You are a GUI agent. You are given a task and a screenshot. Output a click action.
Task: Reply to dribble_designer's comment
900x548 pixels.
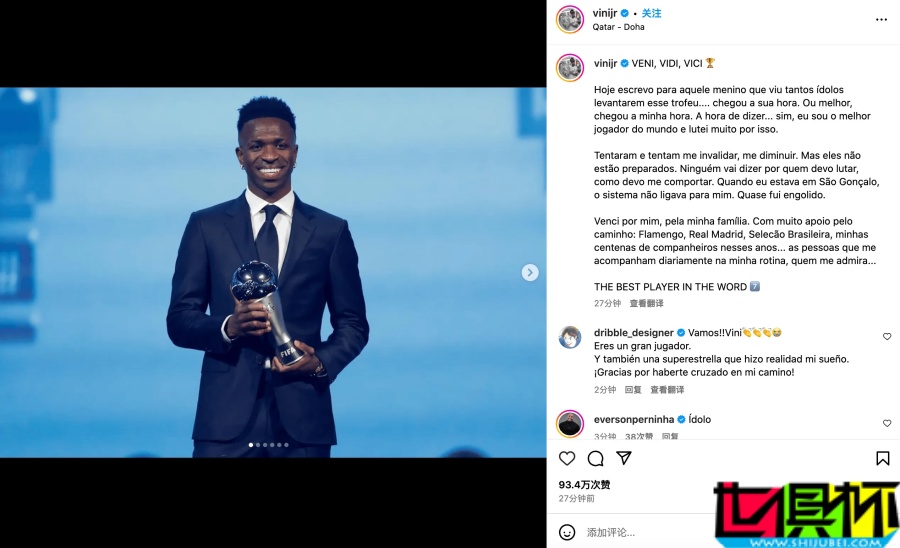coord(633,390)
